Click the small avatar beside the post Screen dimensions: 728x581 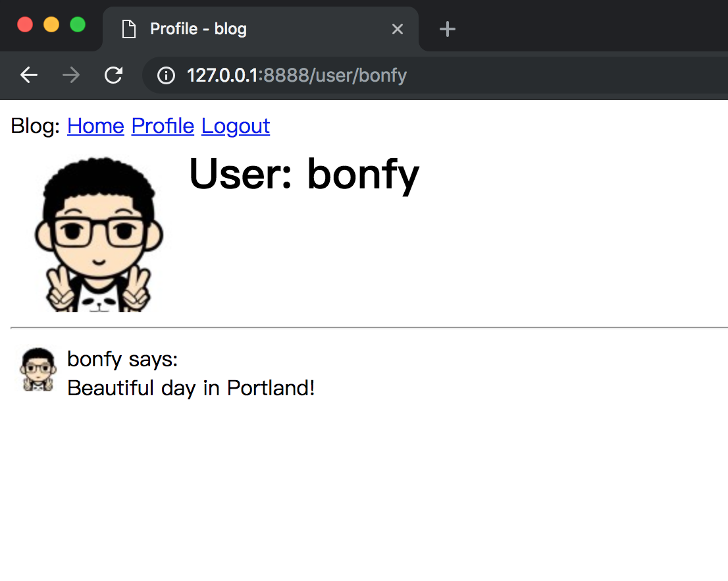tap(38, 370)
